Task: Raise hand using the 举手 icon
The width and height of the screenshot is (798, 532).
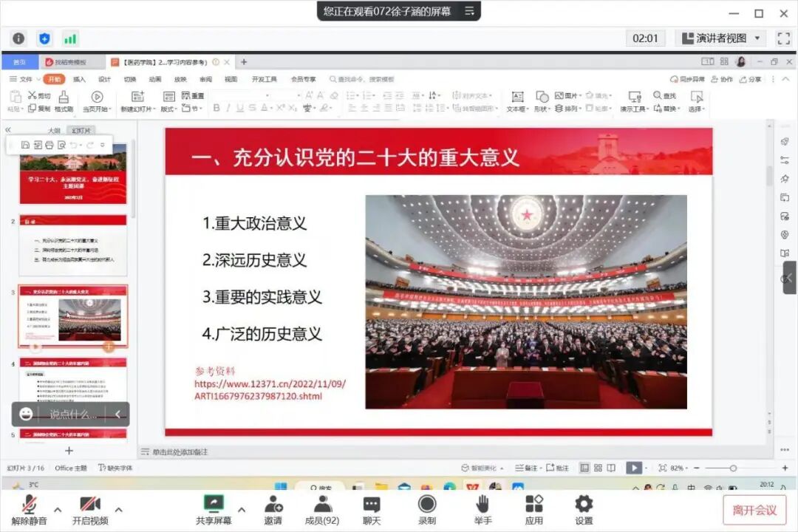Action: [x=482, y=508]
